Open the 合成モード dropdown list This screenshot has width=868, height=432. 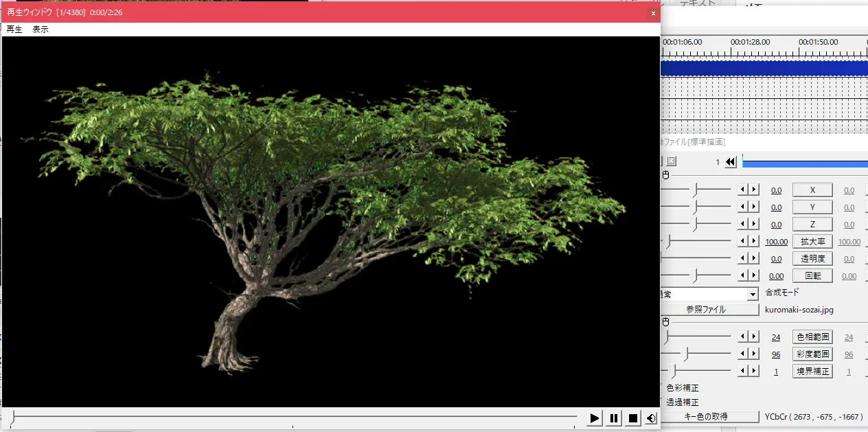coord(753,294)
